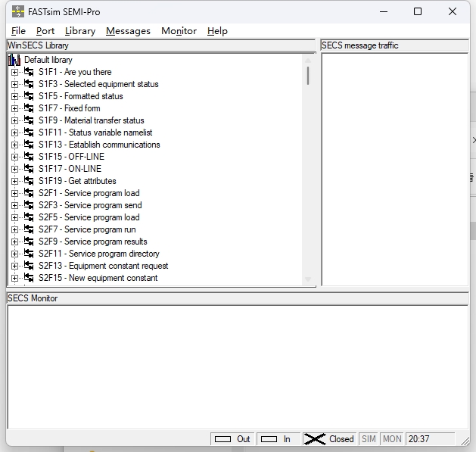Screen dimensions: 476x452
Task: Select the S1F19 - Get attributes row
Action: coord(77,181)
